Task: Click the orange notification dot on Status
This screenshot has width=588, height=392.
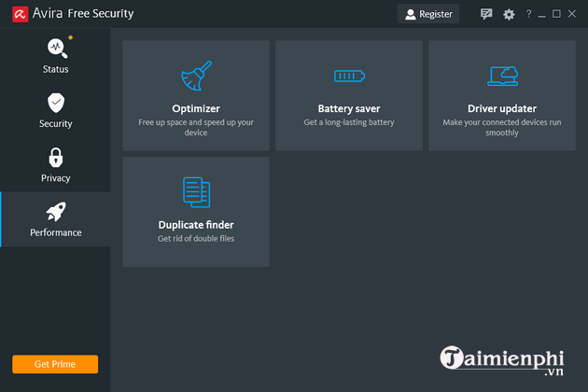Action: [71, 37]
